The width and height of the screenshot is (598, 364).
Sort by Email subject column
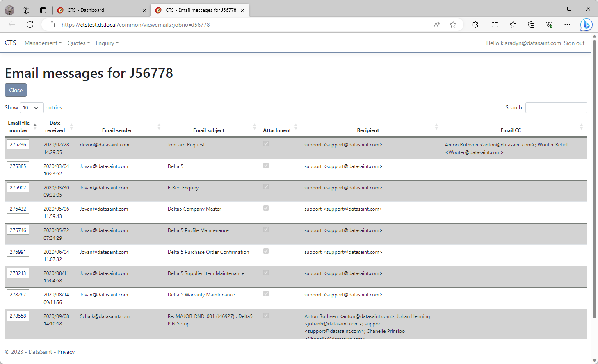[x=211, y=126]
